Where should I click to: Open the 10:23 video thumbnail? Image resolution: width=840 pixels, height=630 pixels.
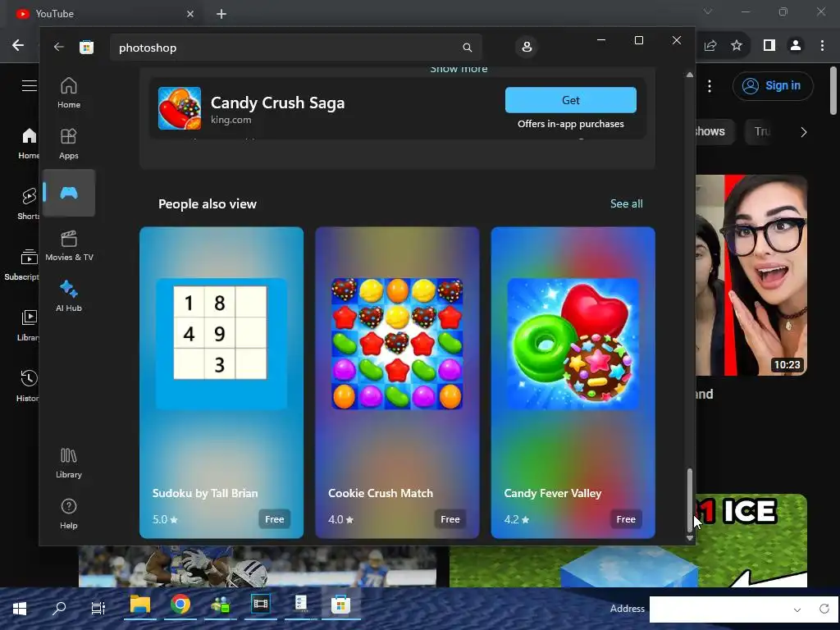(751, 275)
